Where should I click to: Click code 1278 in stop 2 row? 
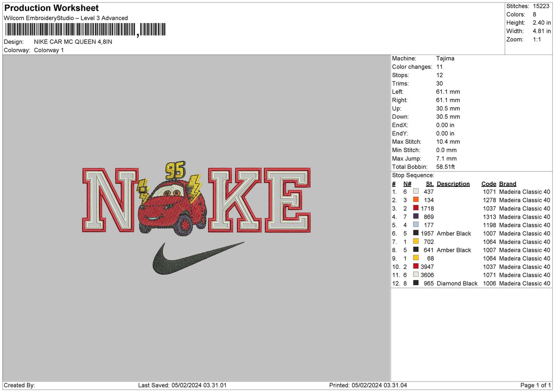(489, 200)
